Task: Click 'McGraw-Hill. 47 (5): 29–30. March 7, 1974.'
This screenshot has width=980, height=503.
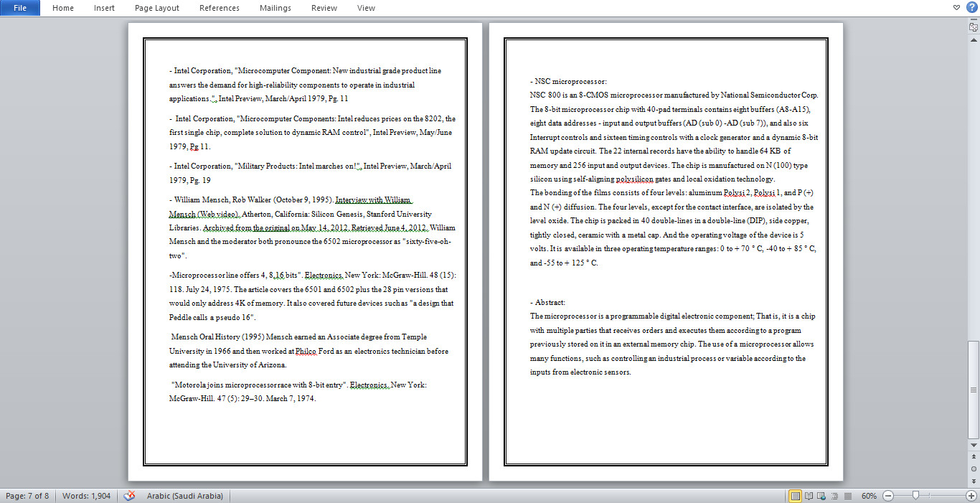Action: click(242, 398)
